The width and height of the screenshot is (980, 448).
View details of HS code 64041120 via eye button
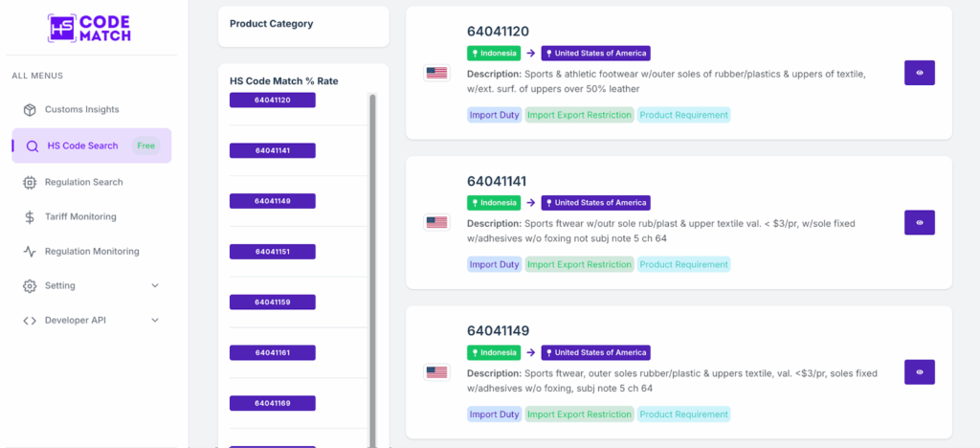tap(919, 73)
